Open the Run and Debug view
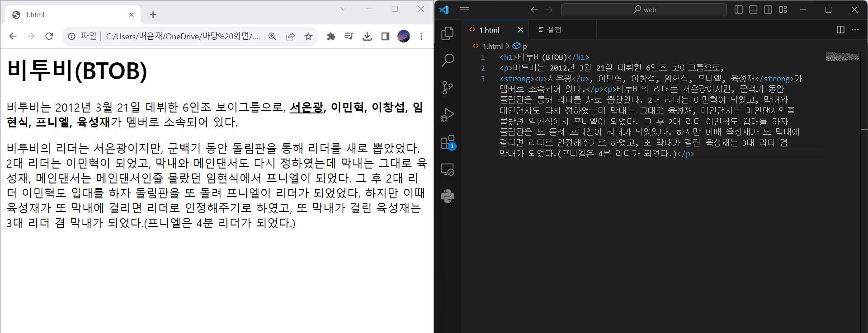This screenshot has height=333, width=868. (448, 115)
